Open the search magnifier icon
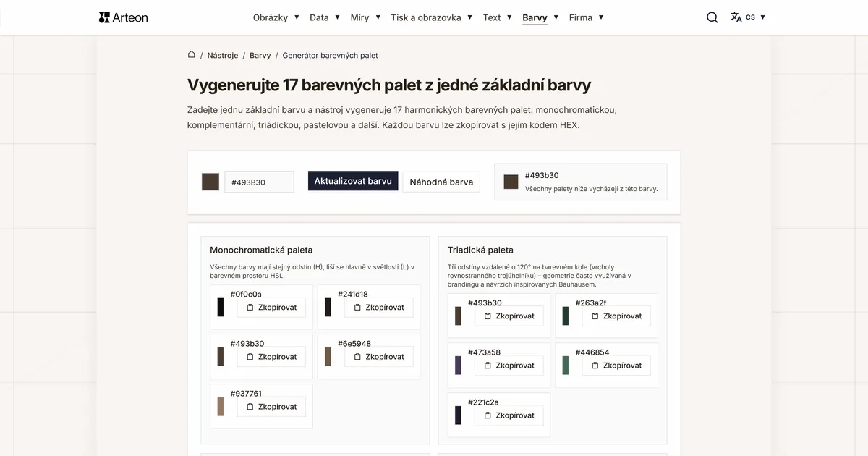The height and width of the screenshot is (456, 868). pyautogui.click(x=712, y=17)
